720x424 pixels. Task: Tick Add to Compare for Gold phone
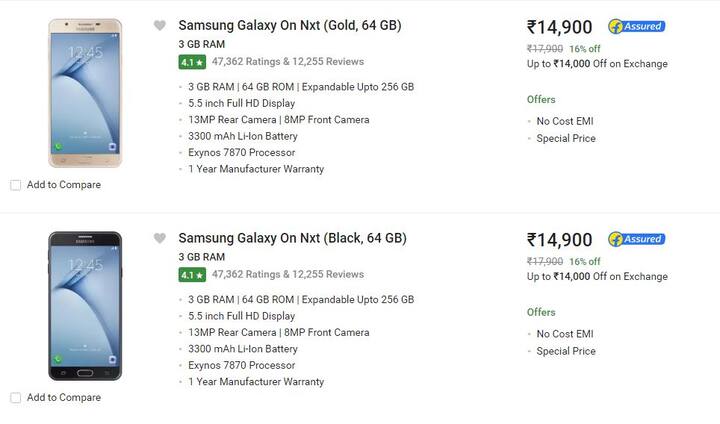coord(16,185)
